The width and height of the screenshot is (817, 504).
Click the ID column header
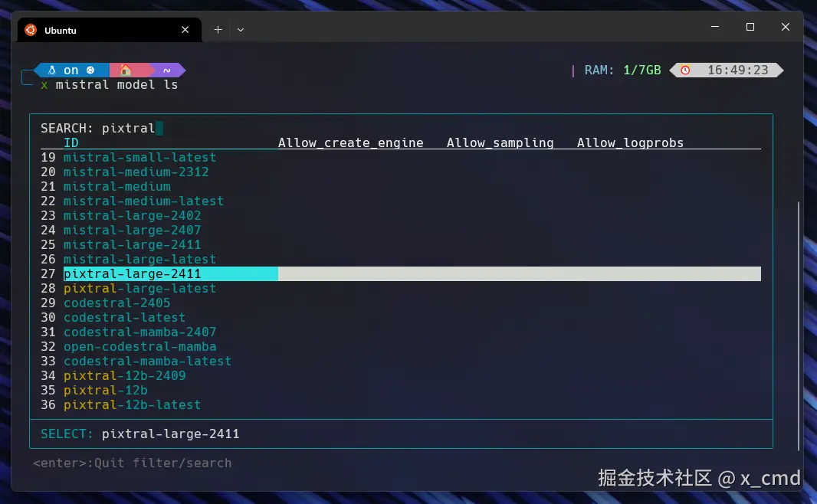click(71, 142)
